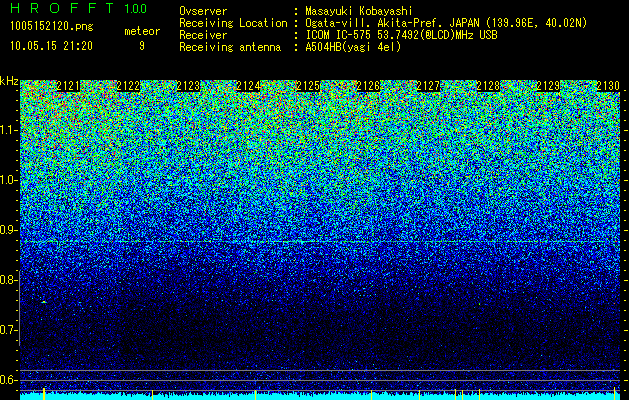Select the ICOM IC-575 53.7492 MHz USB text
This screenshot has width=629, height=400.
pyautogui.click(x=401, y=35)
